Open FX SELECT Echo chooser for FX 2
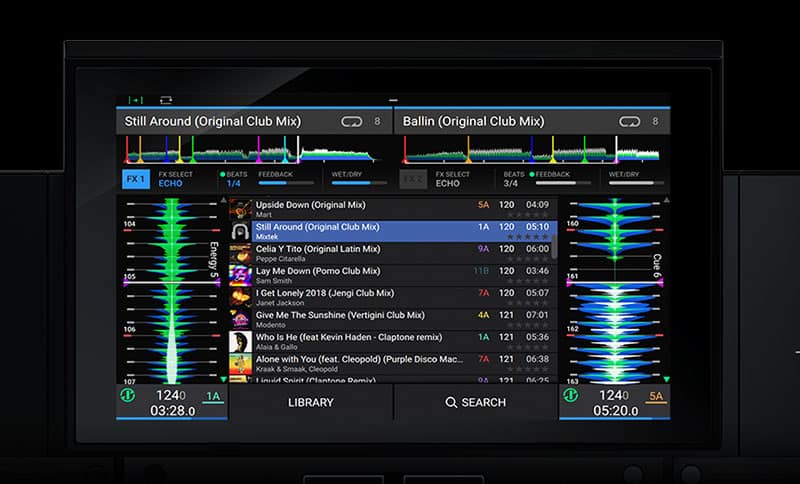800x484 pixels. 453,179
